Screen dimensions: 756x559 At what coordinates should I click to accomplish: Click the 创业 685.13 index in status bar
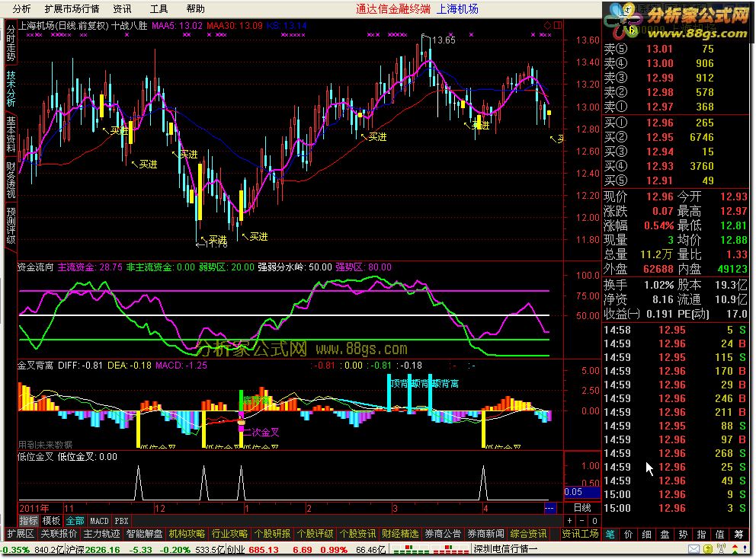[253, 550]
